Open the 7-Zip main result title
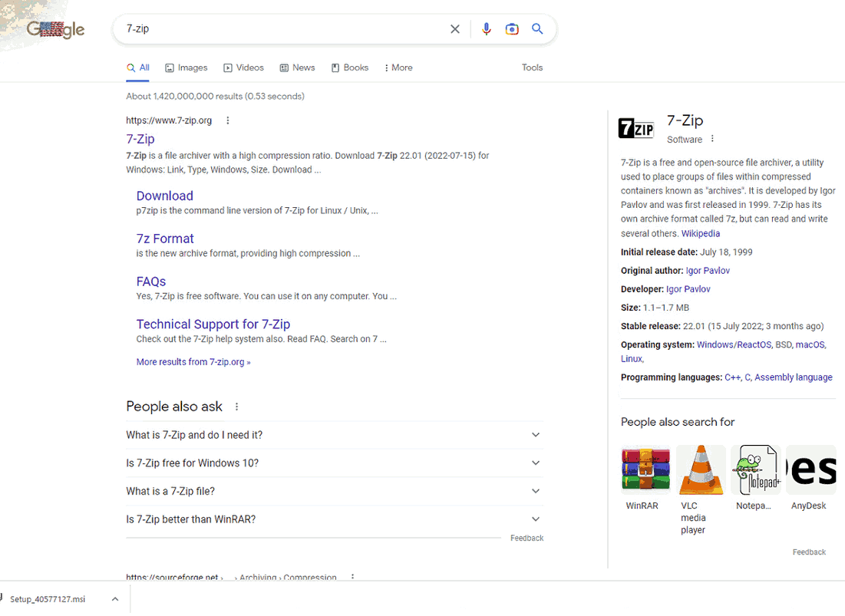 click(140, 139)
